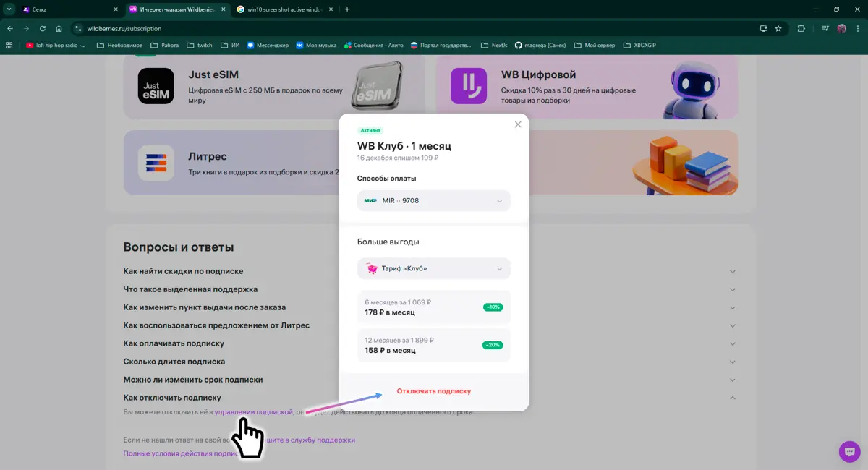Open a new browser tab

tap(347, 9)
